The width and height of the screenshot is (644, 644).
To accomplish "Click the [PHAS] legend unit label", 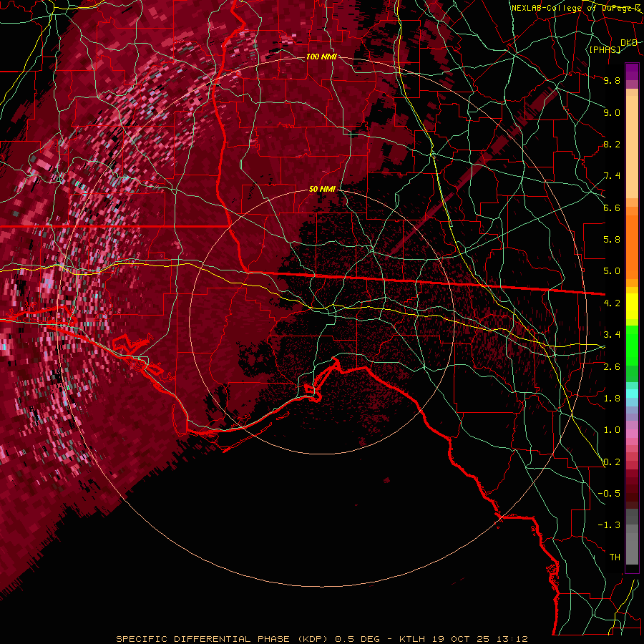I will point(605,50).
